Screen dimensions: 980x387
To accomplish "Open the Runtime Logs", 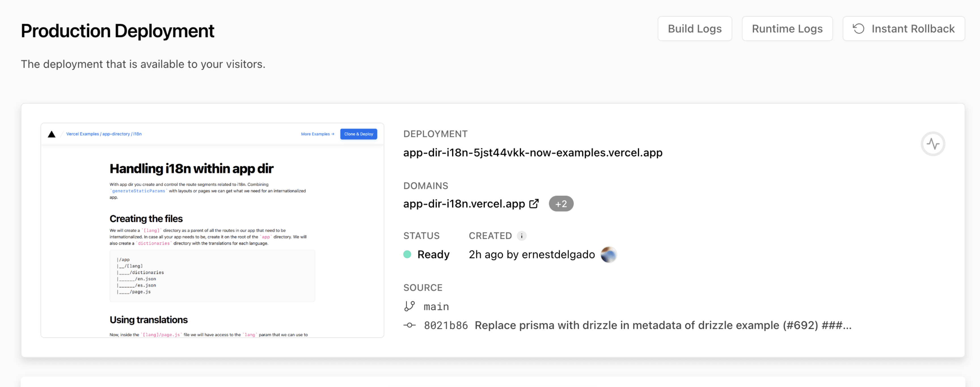I will coord(787,28).
